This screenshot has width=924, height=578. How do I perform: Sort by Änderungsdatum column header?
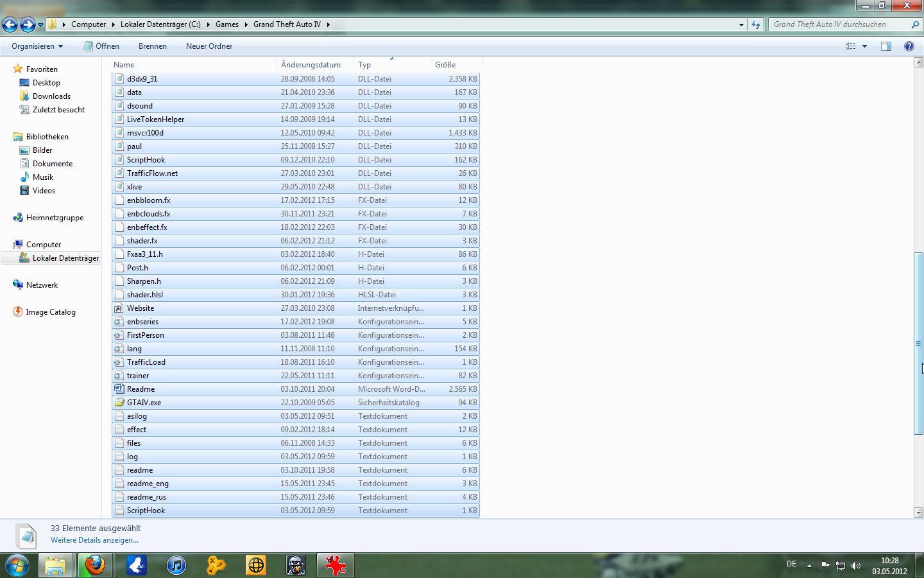316,65
